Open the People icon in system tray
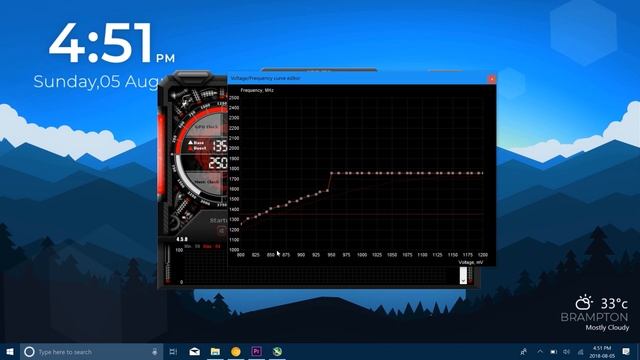The width and height of the screenshot is (640, 360). (x=524, y=351)
